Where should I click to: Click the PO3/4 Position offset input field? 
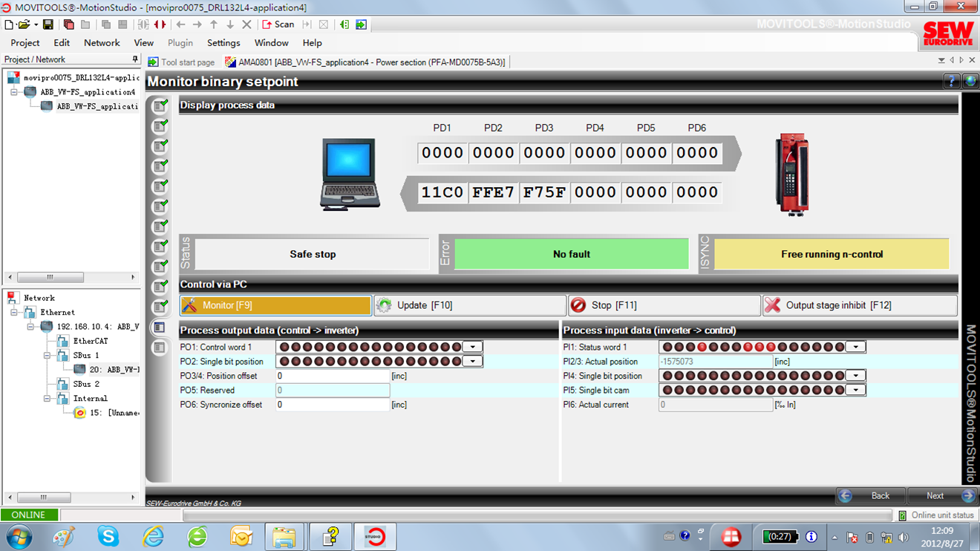click(333, 376)
